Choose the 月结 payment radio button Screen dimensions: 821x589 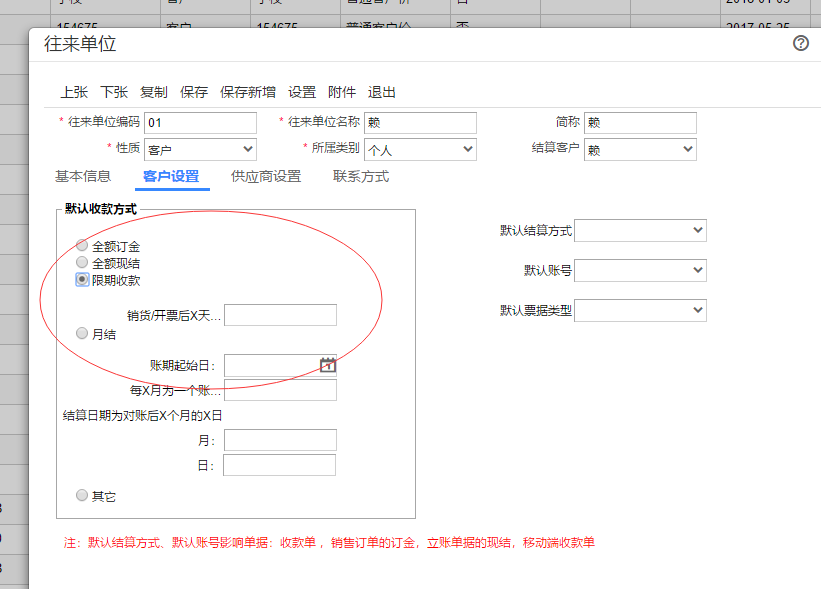[82, 334]
